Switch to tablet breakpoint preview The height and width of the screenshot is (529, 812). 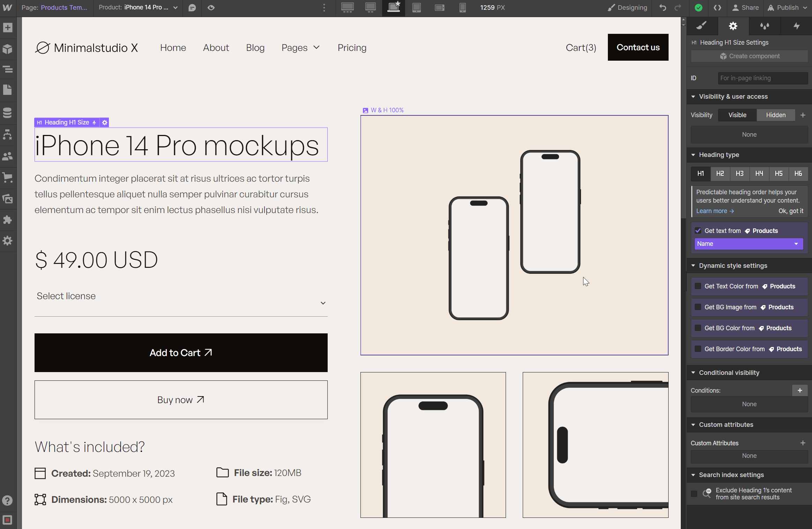(417, 7)
